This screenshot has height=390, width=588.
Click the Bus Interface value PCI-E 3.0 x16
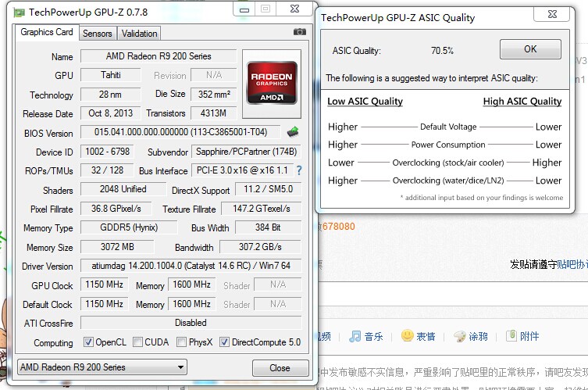click(242, 170)
